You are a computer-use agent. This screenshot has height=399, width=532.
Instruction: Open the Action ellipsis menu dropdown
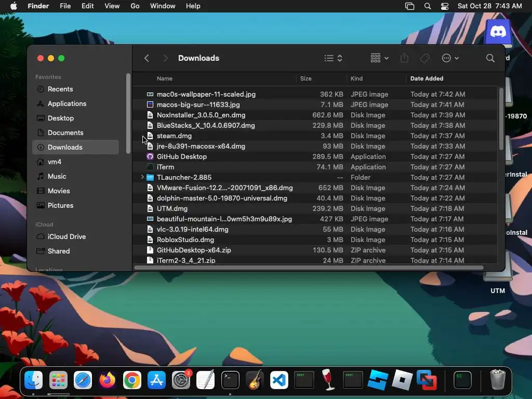(x=450, y=58)
